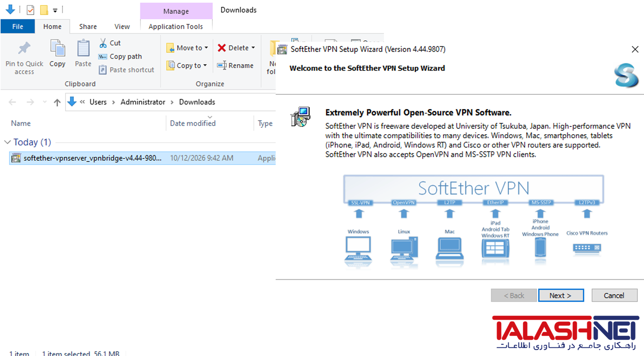644x356 pixels.
Task: Click the Back arrow in Explorer navigation
Action: (x=12, y=102)
